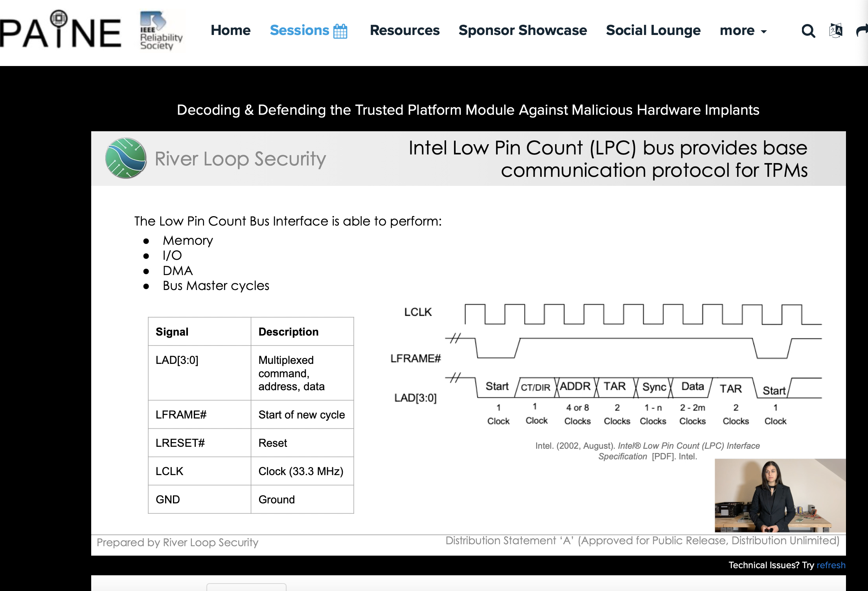Visit the Social Lounge
868x591 pixels.
(653, 31)
